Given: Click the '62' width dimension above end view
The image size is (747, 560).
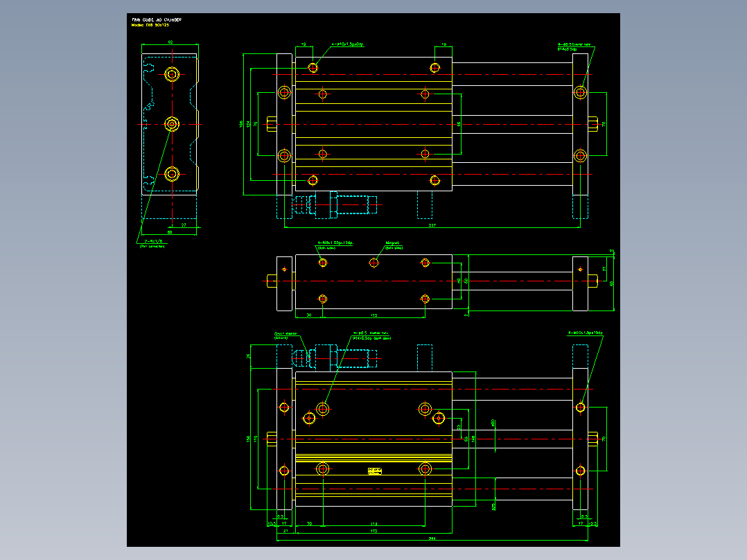Looking at the screenshot, I should (170, 42).
